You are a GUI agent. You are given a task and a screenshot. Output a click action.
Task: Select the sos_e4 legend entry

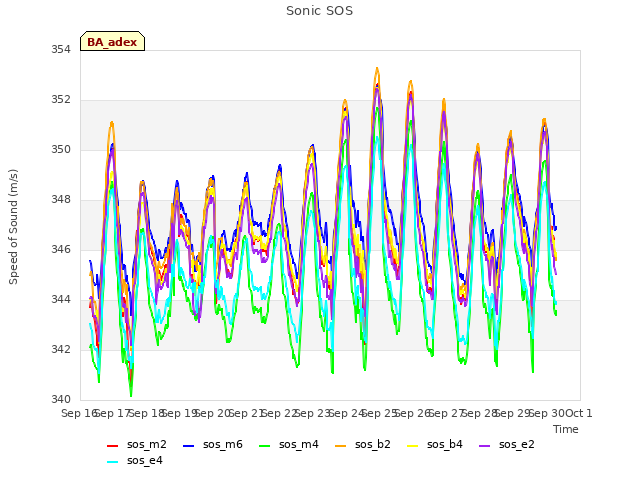click(135, 460)
